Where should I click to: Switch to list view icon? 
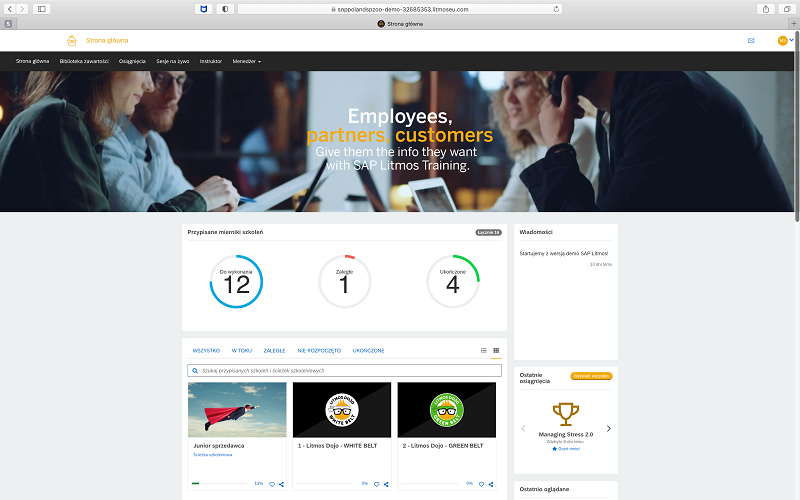click(x=484, y=351)
